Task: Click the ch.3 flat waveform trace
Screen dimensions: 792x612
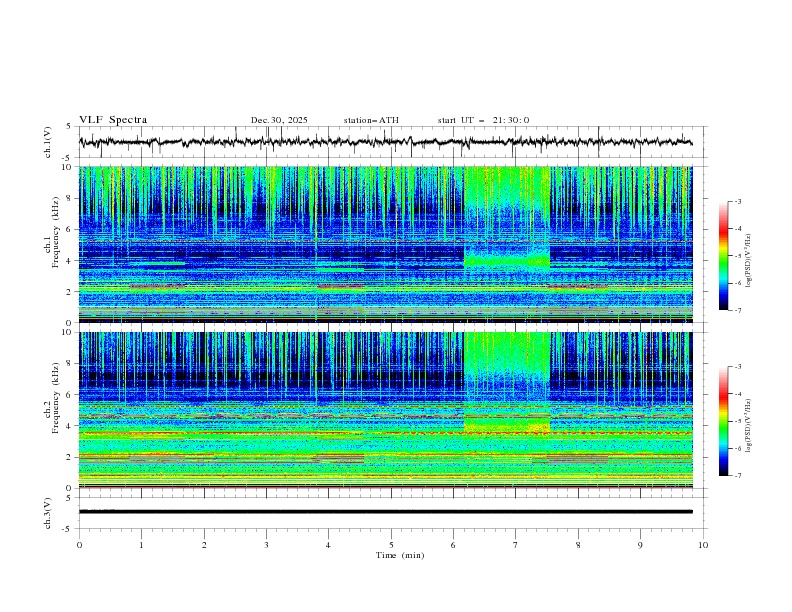Action: coord(385,512)
